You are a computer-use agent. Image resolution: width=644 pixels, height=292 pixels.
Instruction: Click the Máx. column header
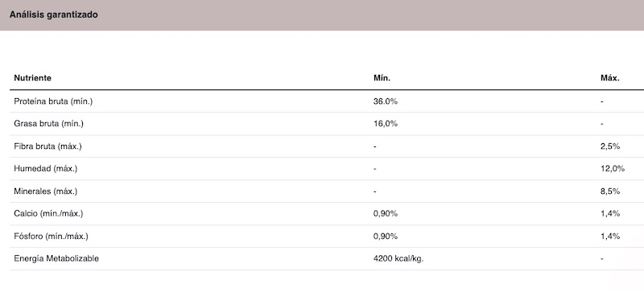(610, 78)
